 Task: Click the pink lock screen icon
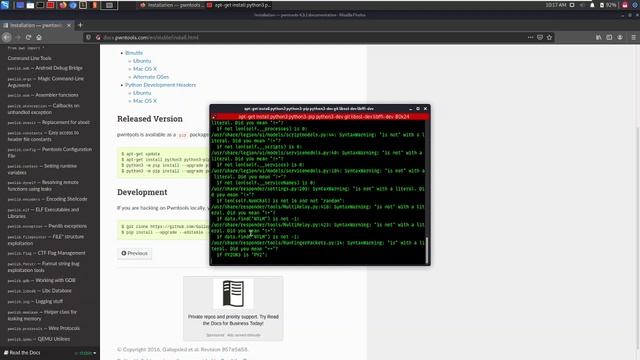[x=625, y=5]
